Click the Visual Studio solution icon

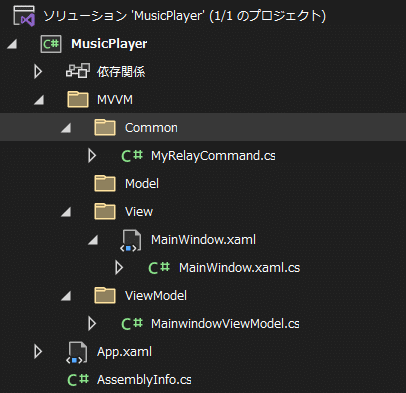[24, 16]
